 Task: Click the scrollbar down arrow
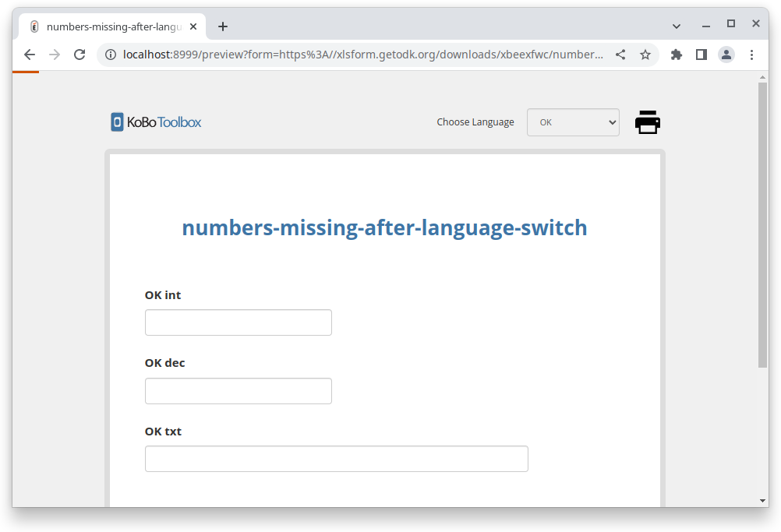(762, 501)
